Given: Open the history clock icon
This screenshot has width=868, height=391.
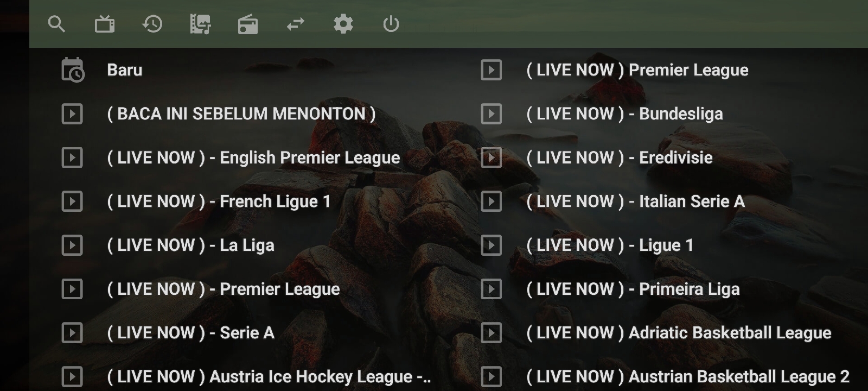Looking at the screenshot, I should [152, 24].
